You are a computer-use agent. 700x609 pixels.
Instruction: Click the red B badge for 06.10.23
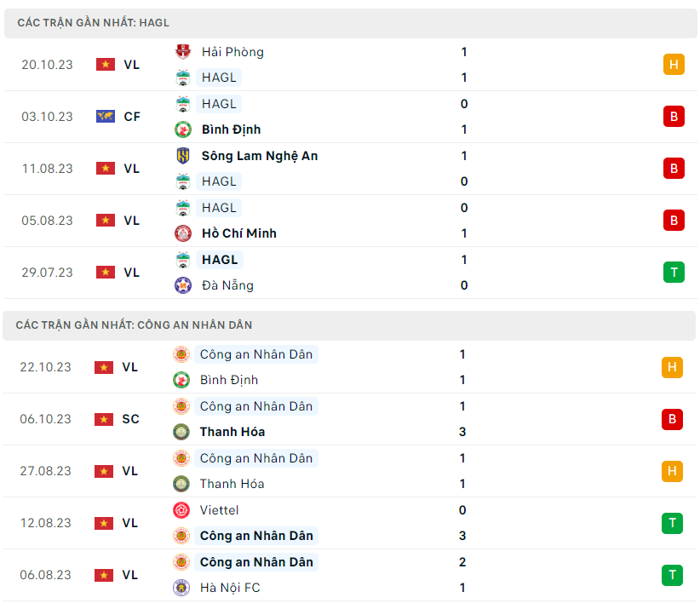pyautogui.click(x=672, y=419)
